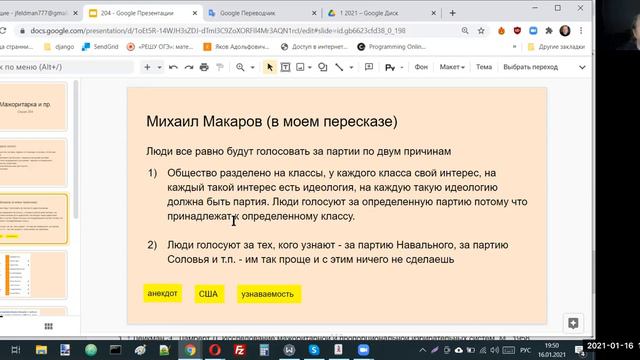Insert an image from the toolbar
The image size is (640, 360).
[x=300, y=67]
